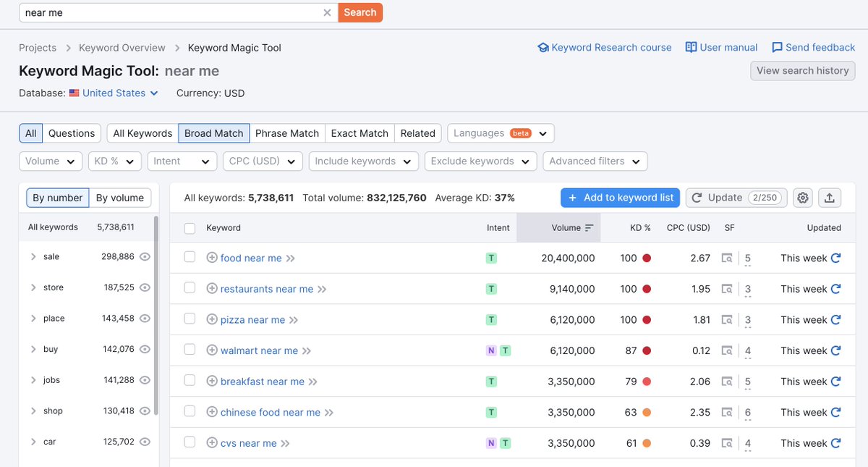Refresh metrics for 'cvs near me' row

836,443
